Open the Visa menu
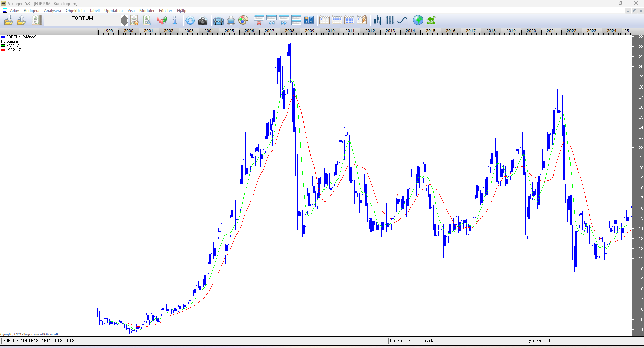 (x=131, y=11)
